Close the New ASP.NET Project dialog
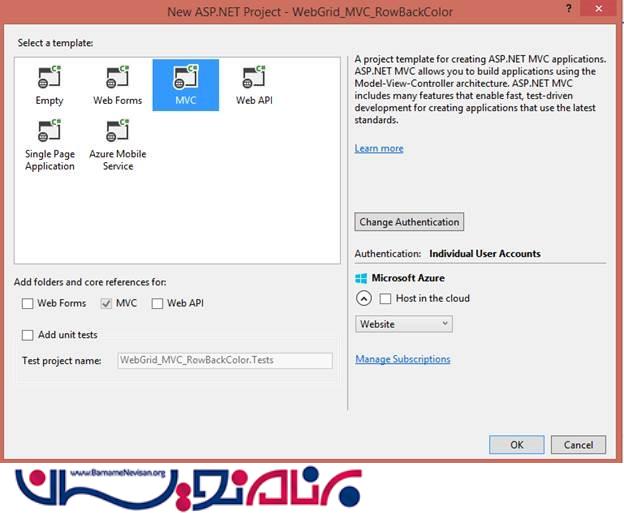 (599, 9)
